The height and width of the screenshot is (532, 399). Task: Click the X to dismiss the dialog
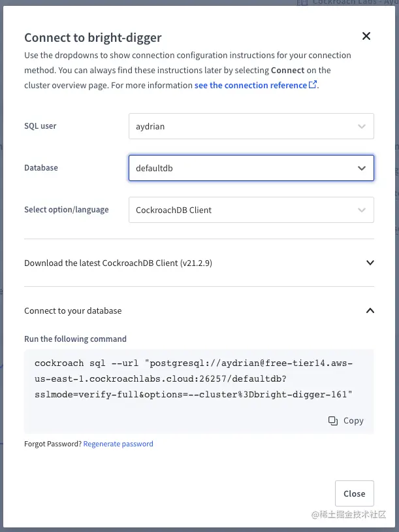click(x=366, y=36)
